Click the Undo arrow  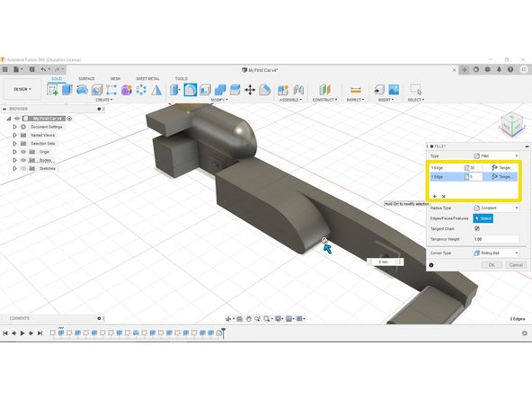43,69
